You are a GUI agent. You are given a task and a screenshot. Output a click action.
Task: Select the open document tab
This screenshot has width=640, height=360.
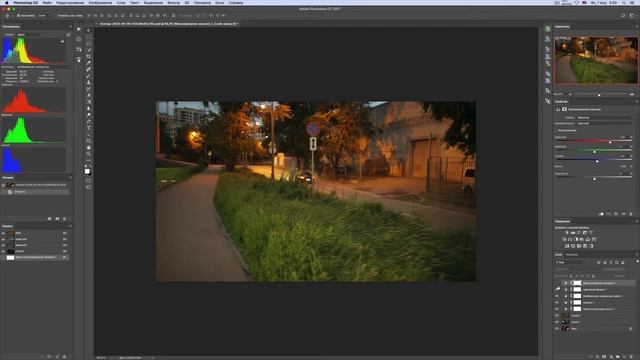[169, 24]
